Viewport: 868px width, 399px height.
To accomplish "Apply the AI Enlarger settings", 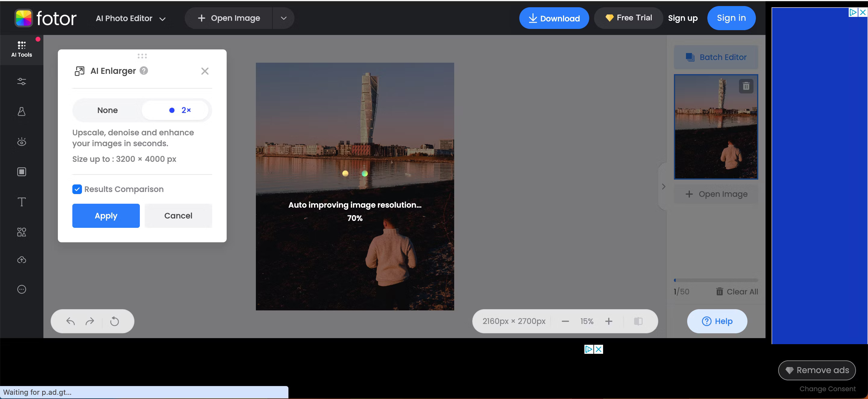I will pyautogui.click(x=106, y=216).
